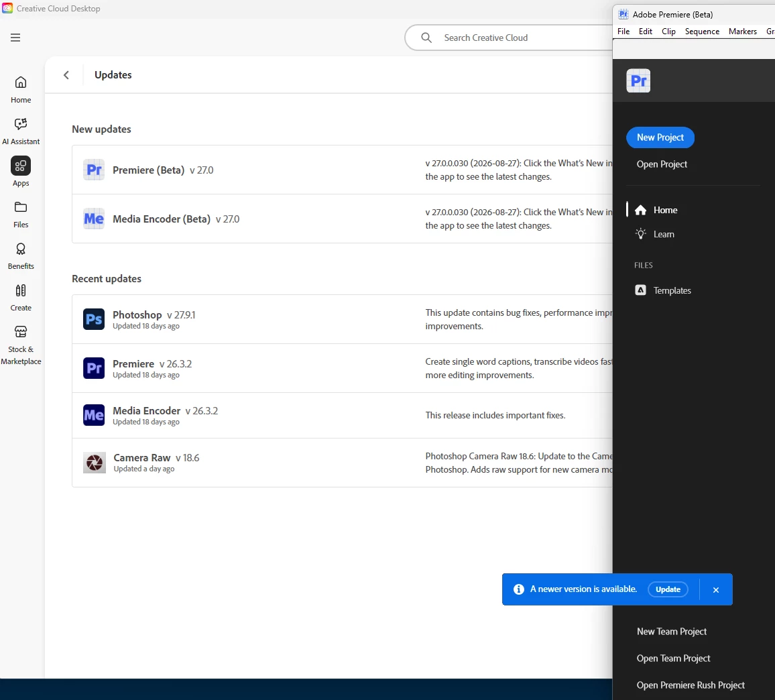Open the hamburger menu in Creative Cloud

15,38
